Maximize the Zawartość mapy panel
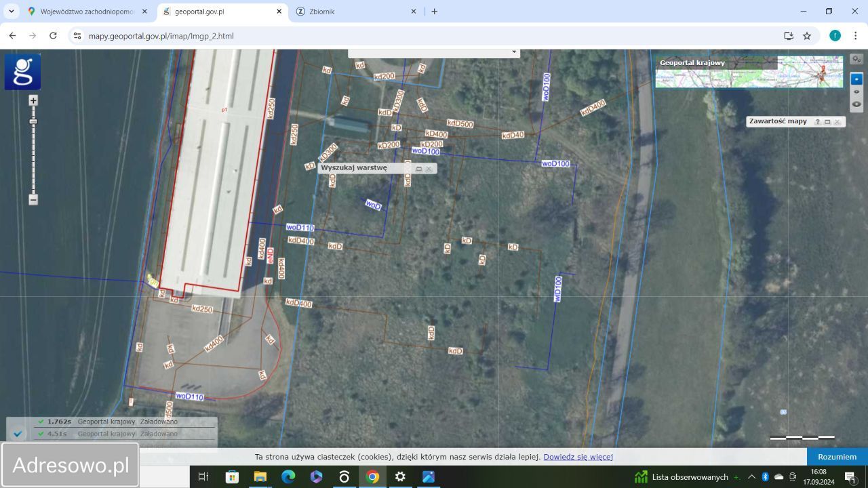 tap(827, 122)
